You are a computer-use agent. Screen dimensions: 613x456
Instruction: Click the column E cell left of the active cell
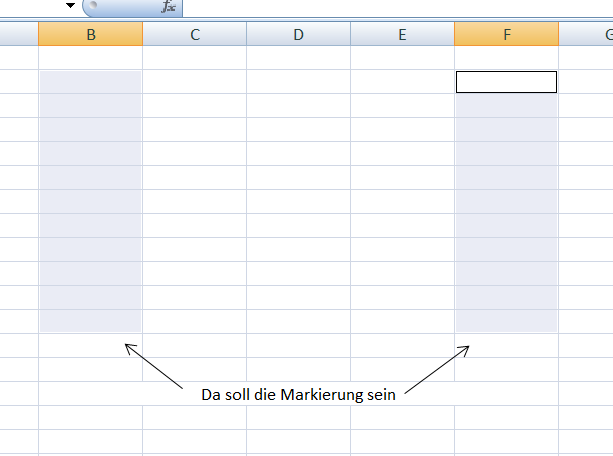coord(402,82)
